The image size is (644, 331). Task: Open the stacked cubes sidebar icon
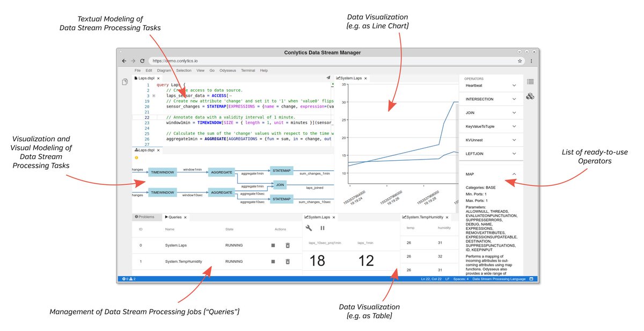pos(530,96)
